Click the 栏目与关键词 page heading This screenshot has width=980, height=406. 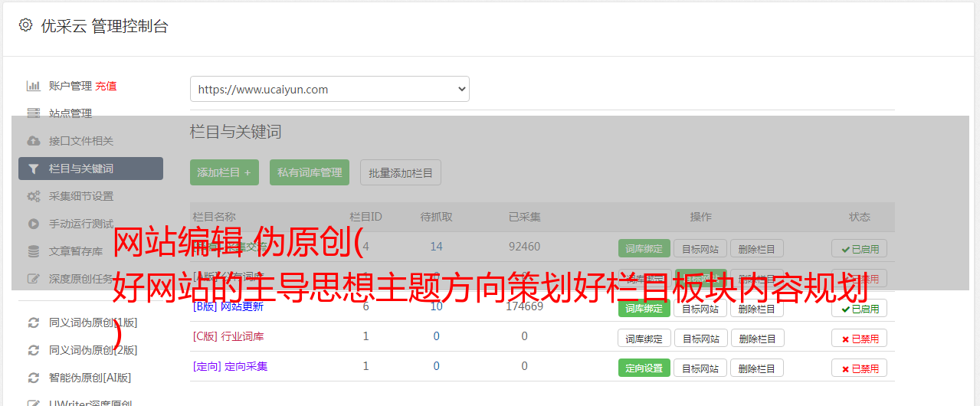(x=236, y=132)
